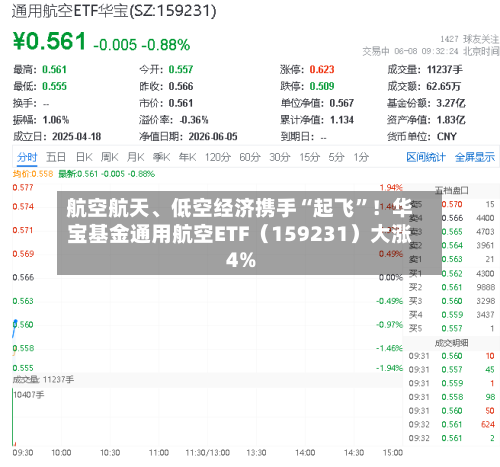500x467 pixels.
Task: Click the 货币单位 value CNY
Action: (x=447, y=136)
